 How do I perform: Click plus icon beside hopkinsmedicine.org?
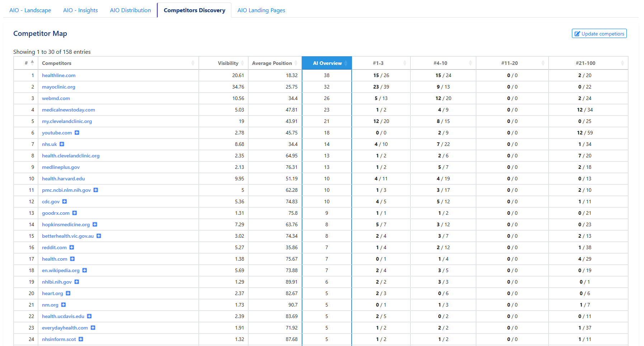tap(95, 224)
